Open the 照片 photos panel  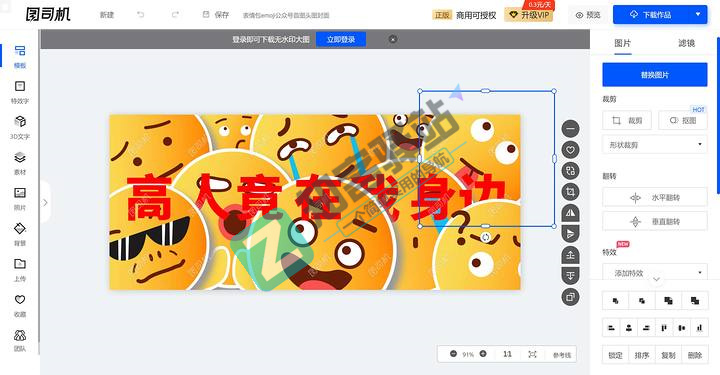pyautogui.click(x=20, y=199)
